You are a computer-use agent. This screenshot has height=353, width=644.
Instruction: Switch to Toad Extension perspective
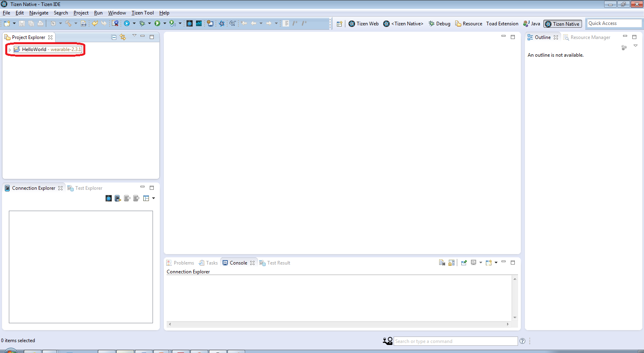[x=502, y=24]
